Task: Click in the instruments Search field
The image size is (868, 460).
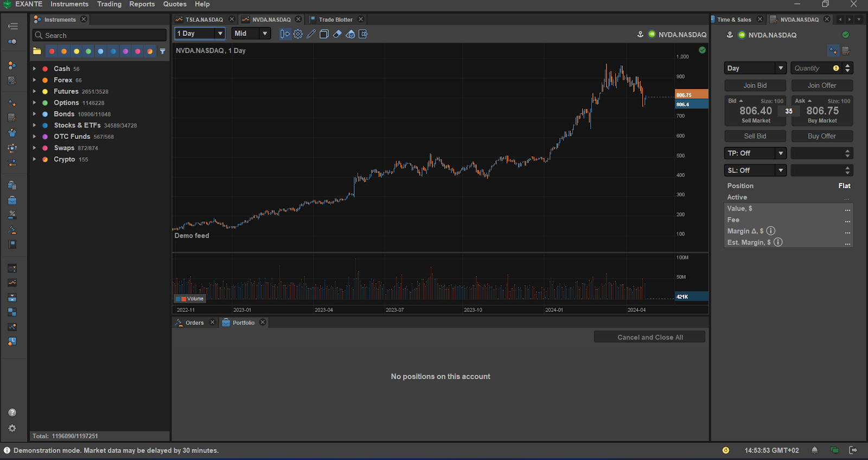Action: click(99, 35)
